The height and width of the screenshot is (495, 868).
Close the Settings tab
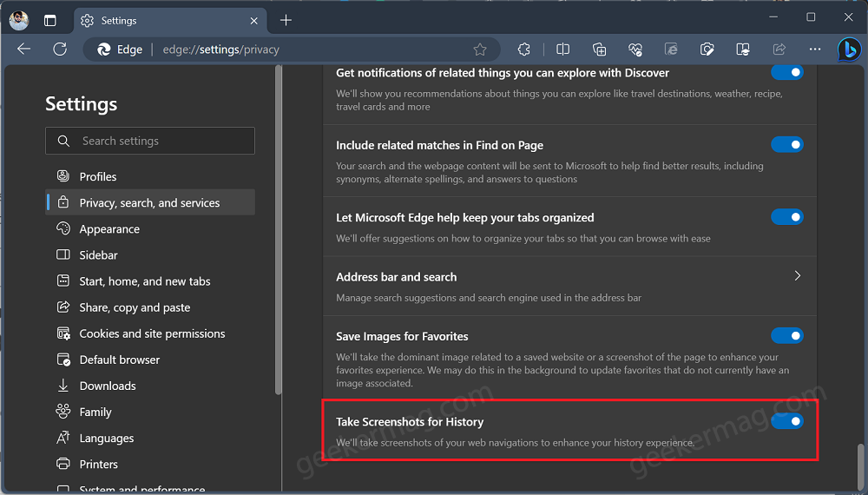coord(253,21)
